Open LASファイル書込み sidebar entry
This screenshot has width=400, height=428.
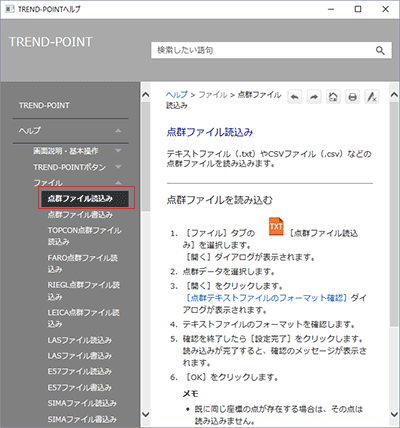point(79,356)
